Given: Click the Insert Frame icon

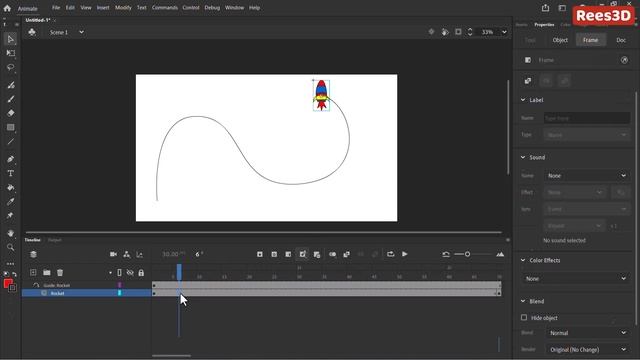Looking at the screenshot, I should (288, 254).
